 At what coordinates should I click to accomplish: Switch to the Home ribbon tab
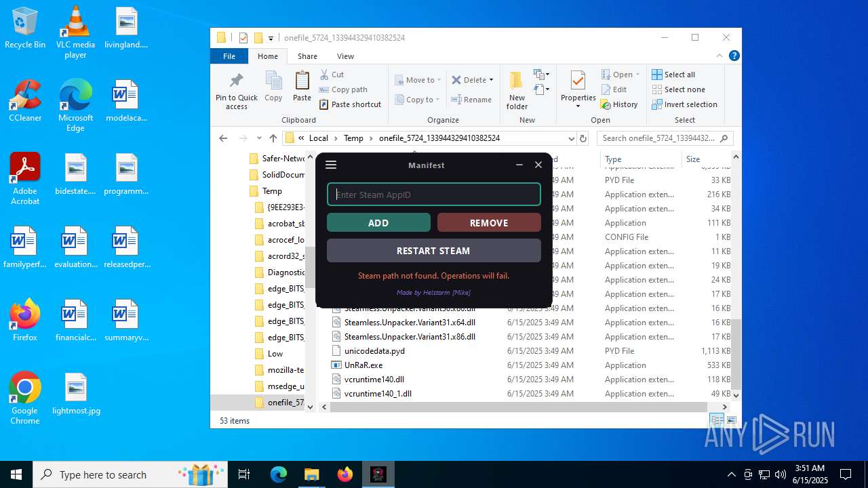[x=268, y=56]
